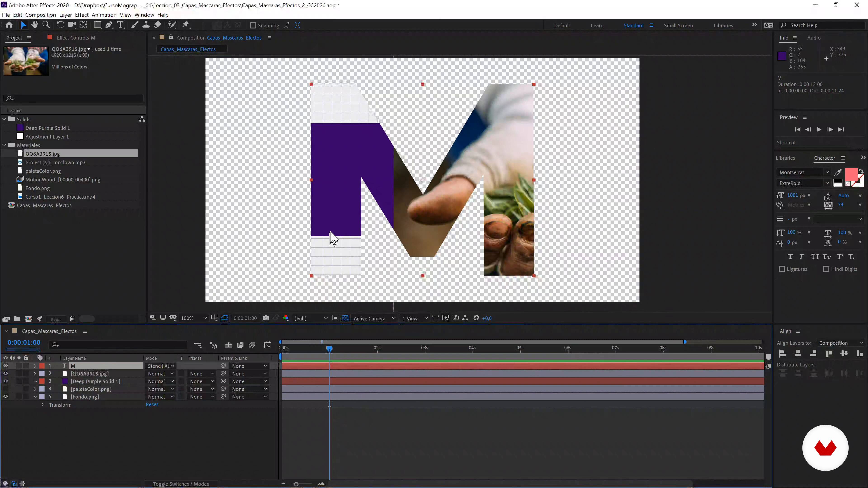Screen dimensions: 868x488
Task: Select the Eraser tool
Action: (157, 25)
